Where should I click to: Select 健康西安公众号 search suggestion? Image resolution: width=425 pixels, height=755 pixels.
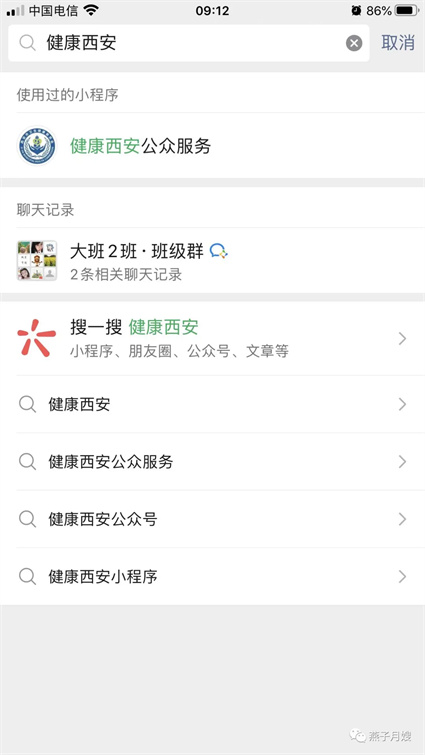[x=212, y=519]
